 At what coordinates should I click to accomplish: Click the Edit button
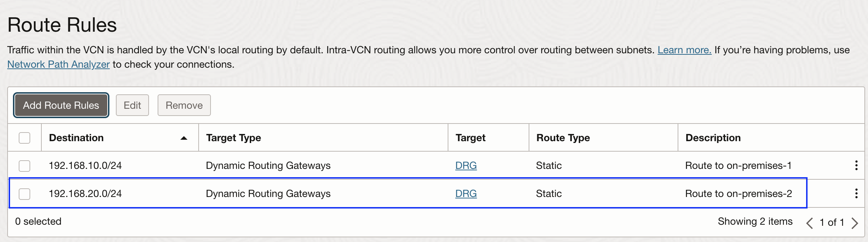coord(132,105)
